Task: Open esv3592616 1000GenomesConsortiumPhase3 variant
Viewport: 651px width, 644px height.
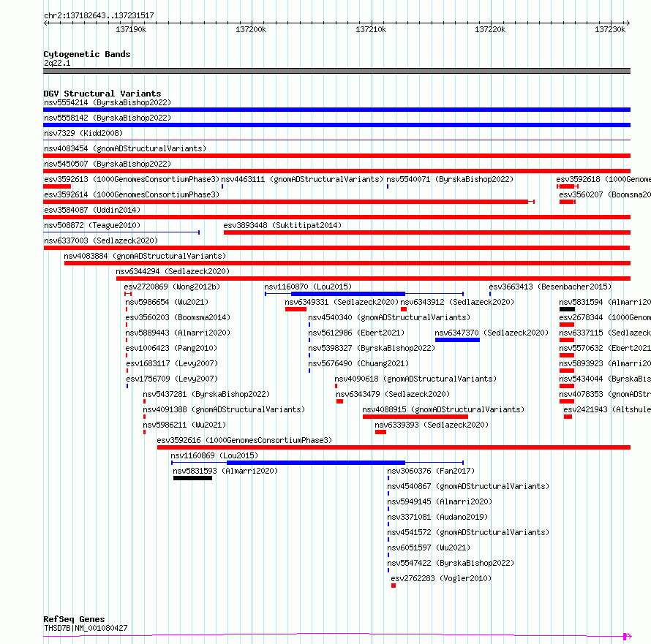Action: 244,440
